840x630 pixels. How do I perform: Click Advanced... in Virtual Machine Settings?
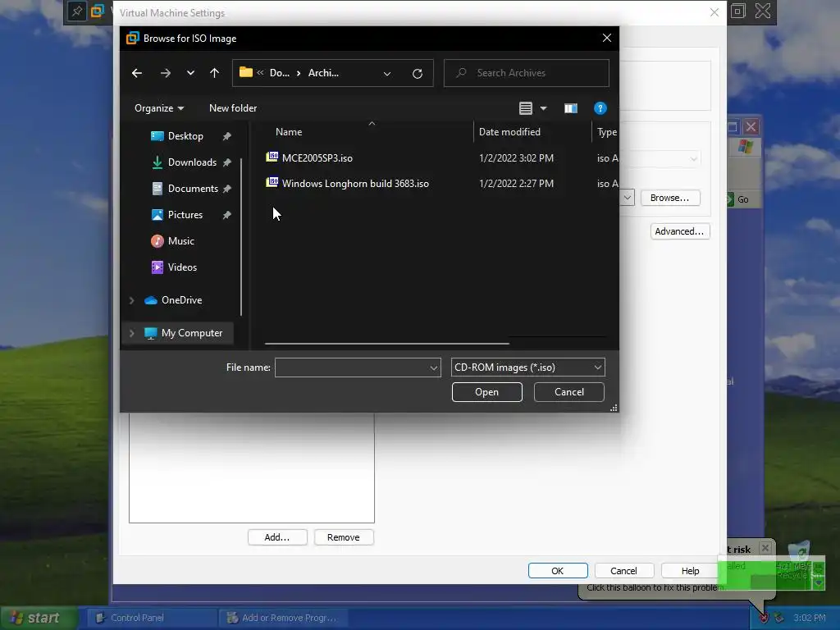tap(679, 231)
